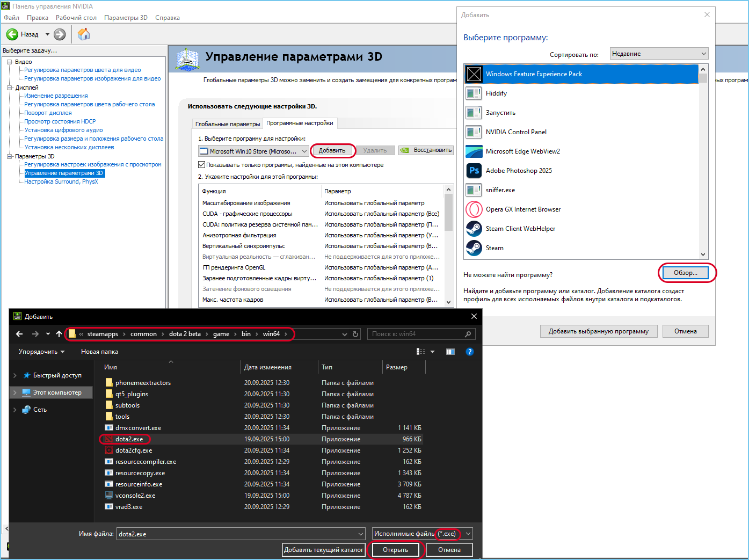The width and height of the screenshot is (749, 560).
Task: Select the vconsole2.exe file icon
Action: 109,496
